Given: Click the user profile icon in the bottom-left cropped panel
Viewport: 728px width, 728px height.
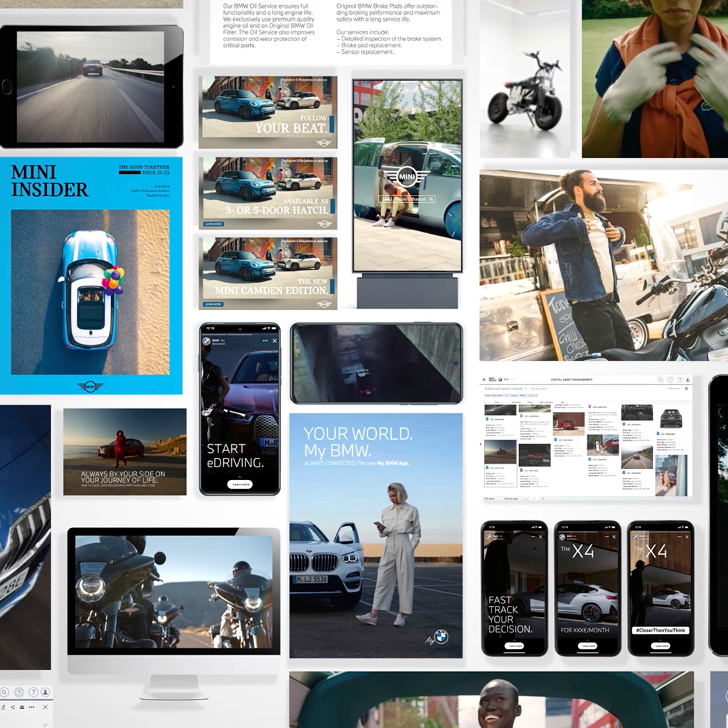Looking at the screenshot, I should coord(45,692).
